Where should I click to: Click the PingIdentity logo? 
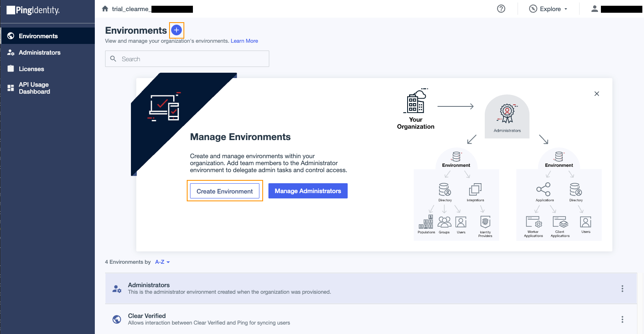[x=33, y=10]
